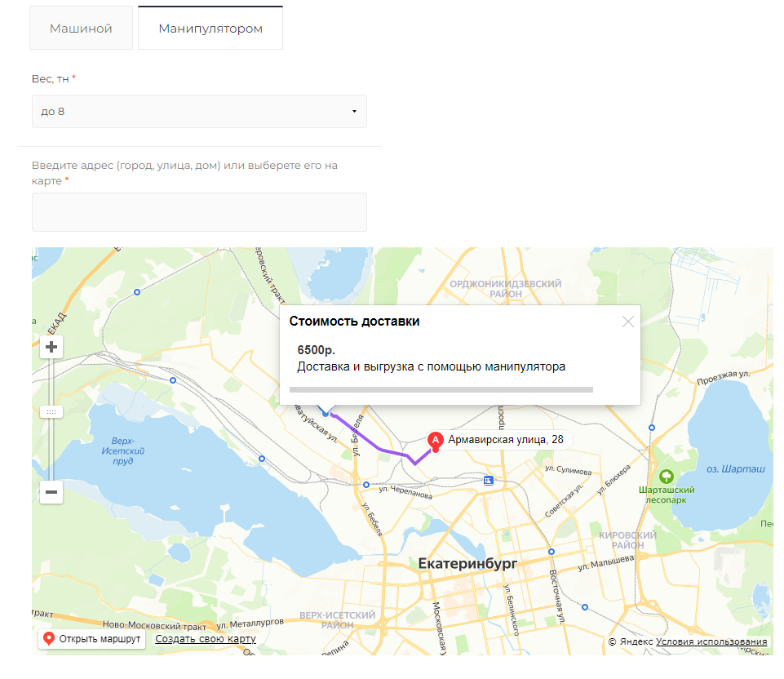The image size is (784, 679).
Task: Open the Условия использования link
Action: [711, 642]
